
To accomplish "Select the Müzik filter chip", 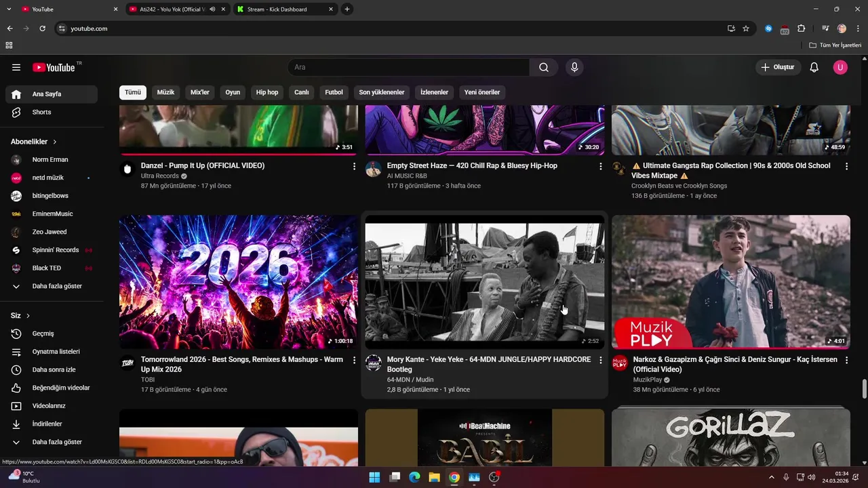I will click(x=165, y=92).
